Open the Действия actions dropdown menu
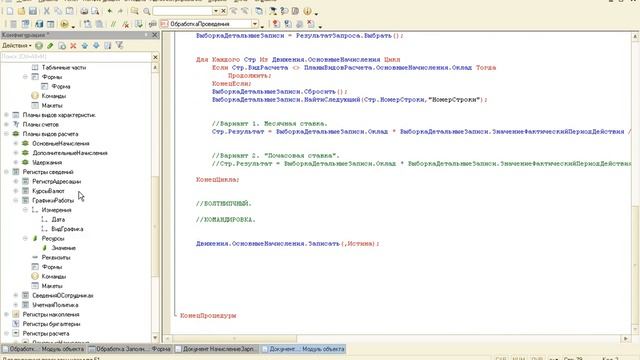Viewport: 640px width, 360px height. [x=17, y=46]
